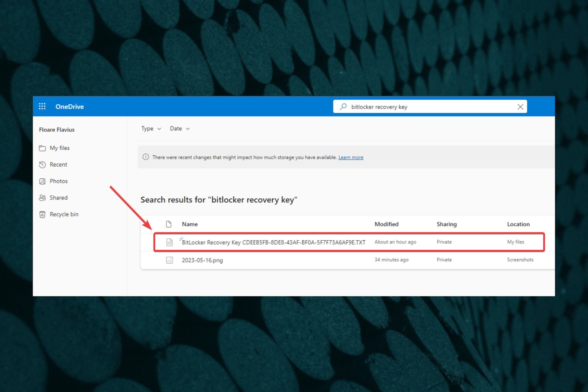588x392 pixels.
Task: Click the Shared people icon
Action: coord(42,198)
